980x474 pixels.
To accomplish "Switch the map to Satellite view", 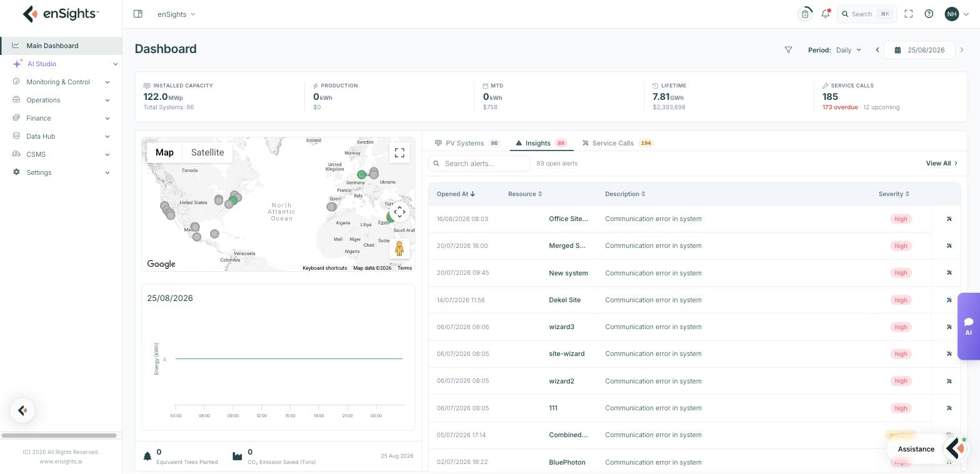I will pos(207,152).
